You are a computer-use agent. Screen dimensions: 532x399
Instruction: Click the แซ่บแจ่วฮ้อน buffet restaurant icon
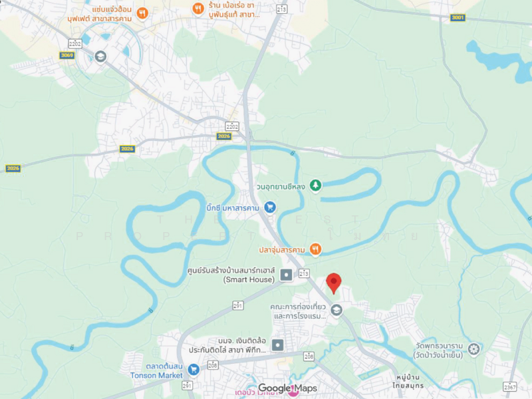tap(142, 13)
